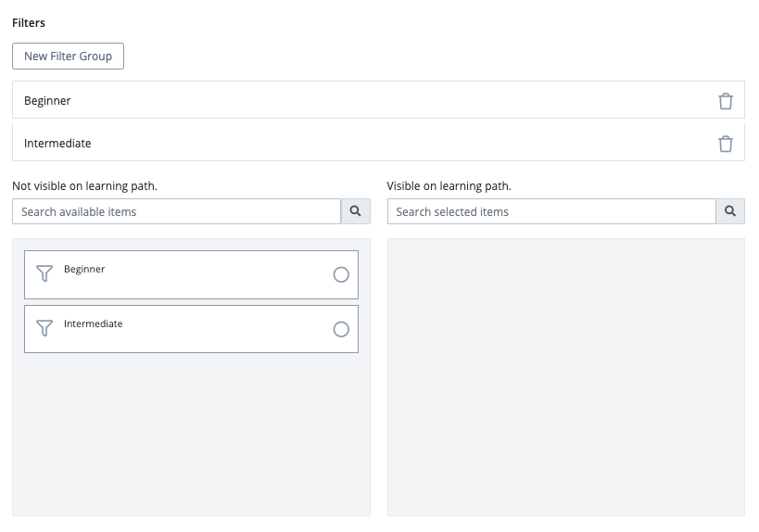Click the funnel icon on Intermediate card
Screen dimensions: 759x532
click(x=44, y=328)
